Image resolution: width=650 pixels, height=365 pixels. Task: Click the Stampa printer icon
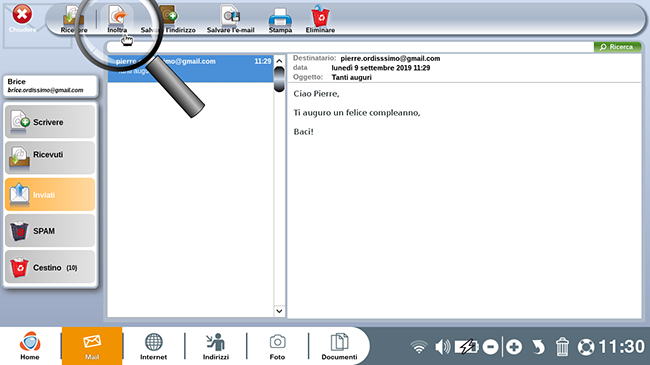click(280, 17)
